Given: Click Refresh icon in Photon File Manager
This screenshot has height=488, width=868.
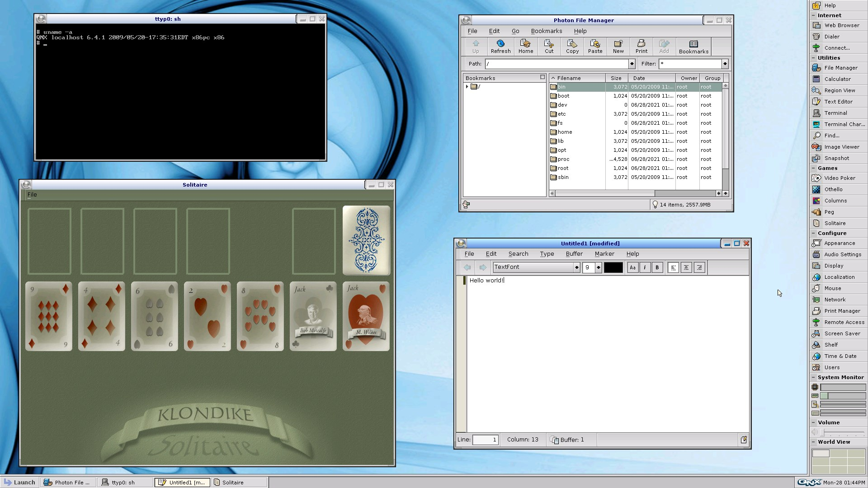Looking at the screenshot, I should (500, 46).
